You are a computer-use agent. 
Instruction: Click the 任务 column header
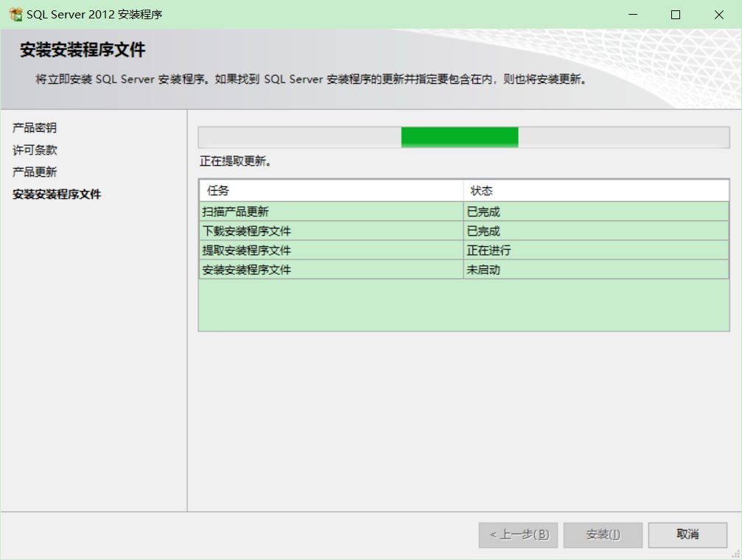332,191
